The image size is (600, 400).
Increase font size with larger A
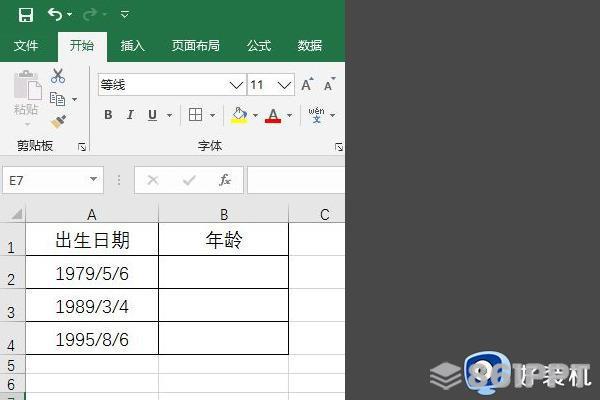(307, 85)
